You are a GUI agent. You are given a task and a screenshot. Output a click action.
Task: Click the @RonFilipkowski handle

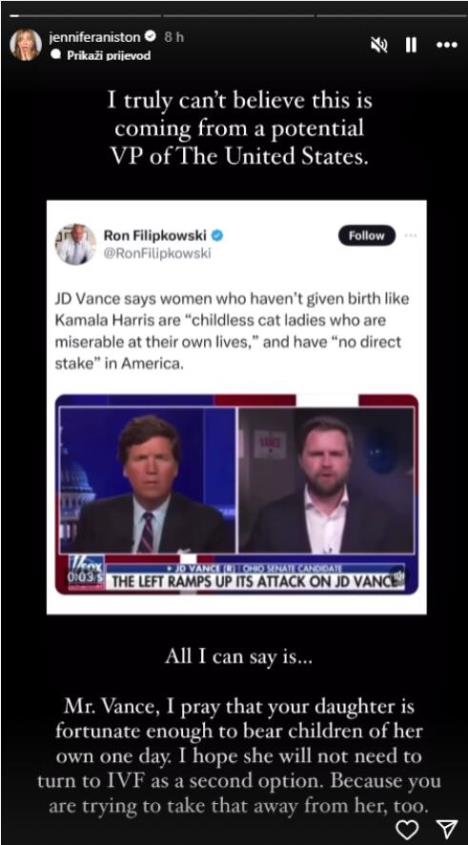point(157,253)
